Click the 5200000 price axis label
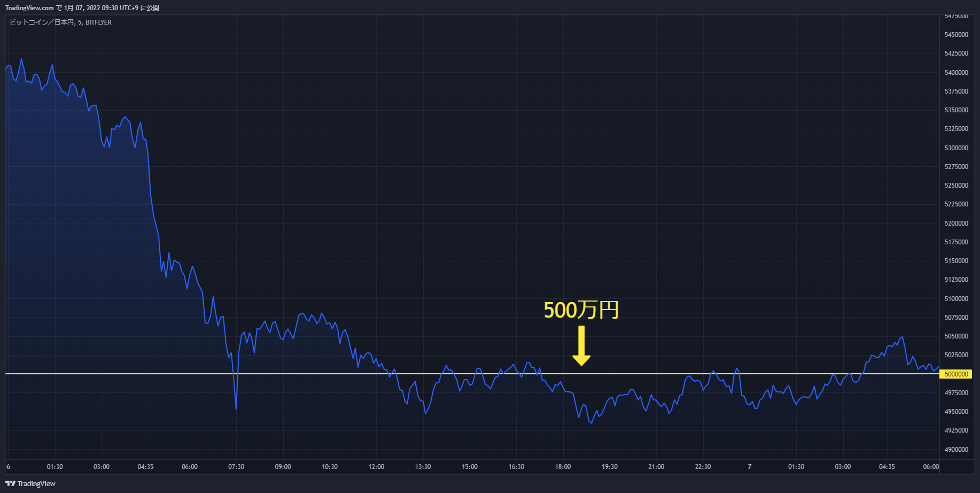Viewport: 980px width, 493px height. tap(956, 224)
